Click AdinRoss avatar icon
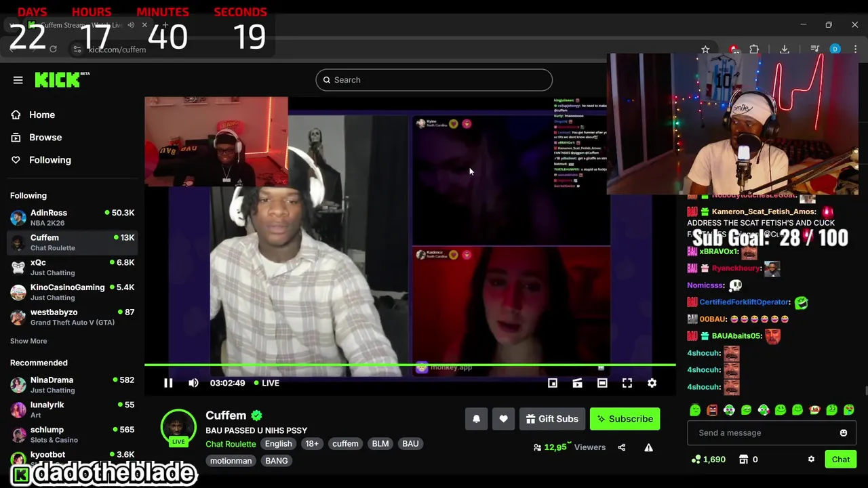The width and height of the screenshot is (868, 488). (x=18, y=218)
